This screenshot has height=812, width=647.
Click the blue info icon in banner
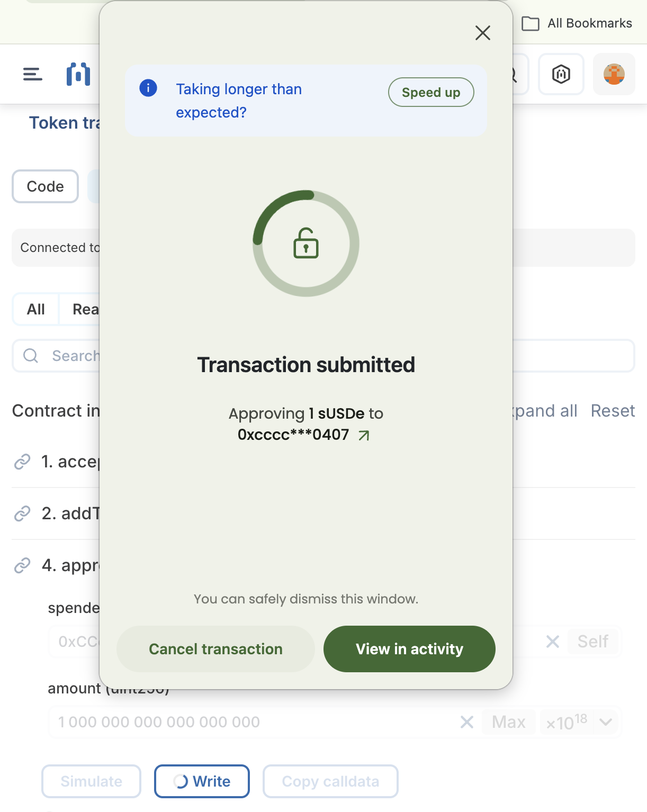tap(148, 88)
